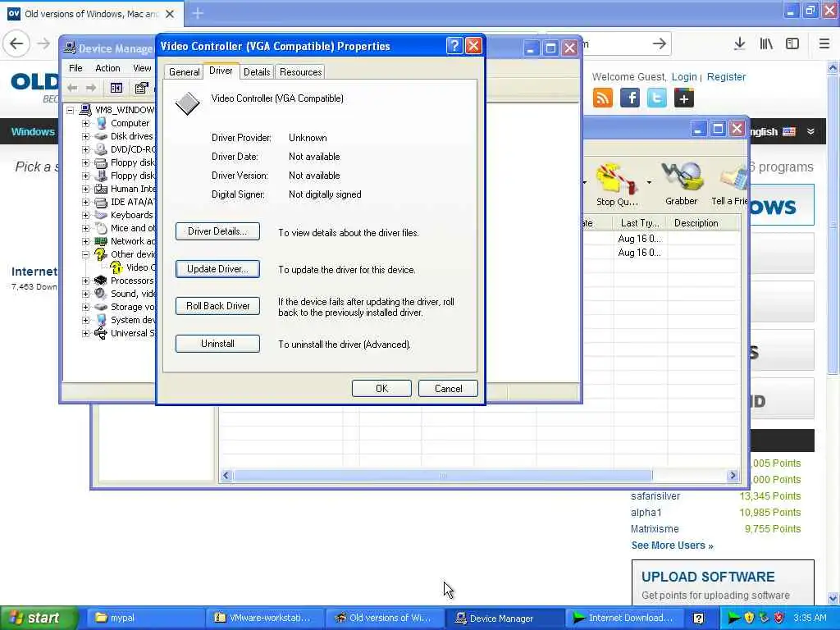Click the Twitter icon on the website
Image resolution: width=840 pixels, height=630 pixels.
point(657,98)
